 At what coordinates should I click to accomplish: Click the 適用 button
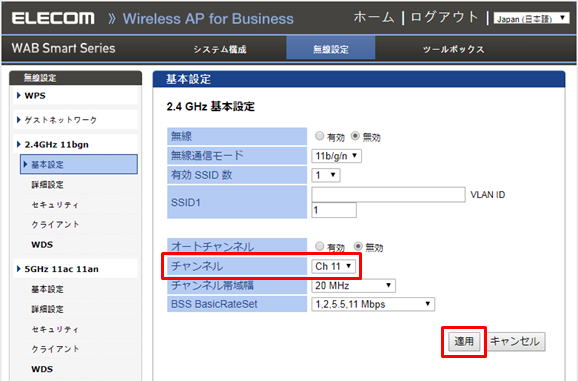tap(464, 342)
